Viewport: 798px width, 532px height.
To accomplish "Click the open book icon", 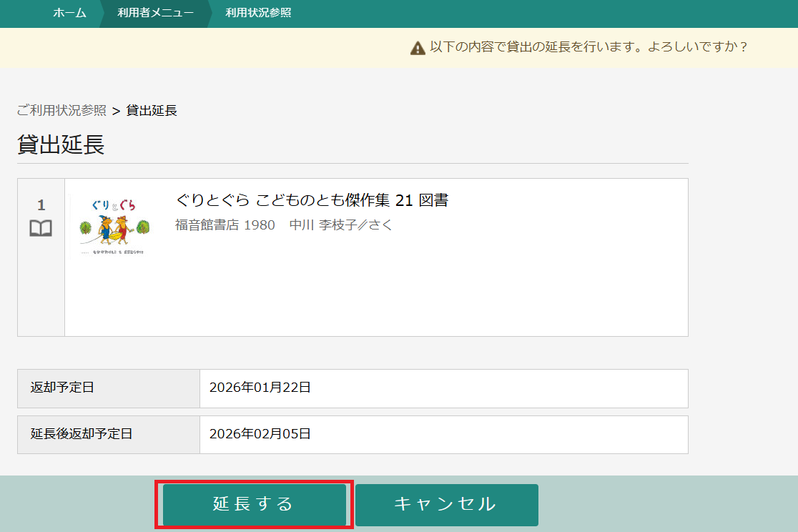I will pos(41,229).
